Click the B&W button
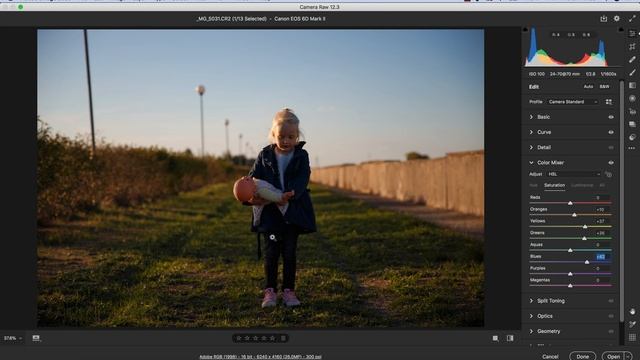Viewport: 640px width, 360px height. point(604,87)
